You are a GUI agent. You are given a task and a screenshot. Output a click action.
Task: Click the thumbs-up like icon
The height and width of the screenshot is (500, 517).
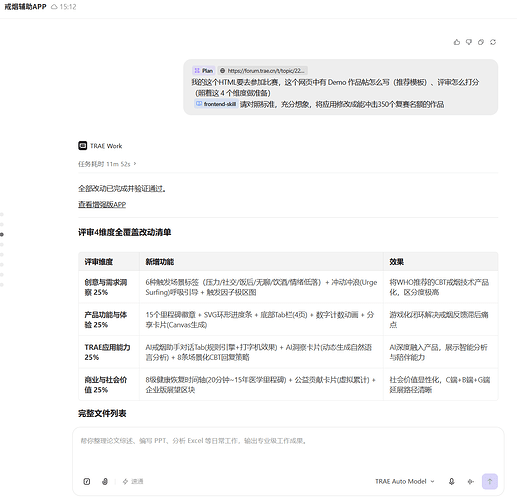pos(457,42)
